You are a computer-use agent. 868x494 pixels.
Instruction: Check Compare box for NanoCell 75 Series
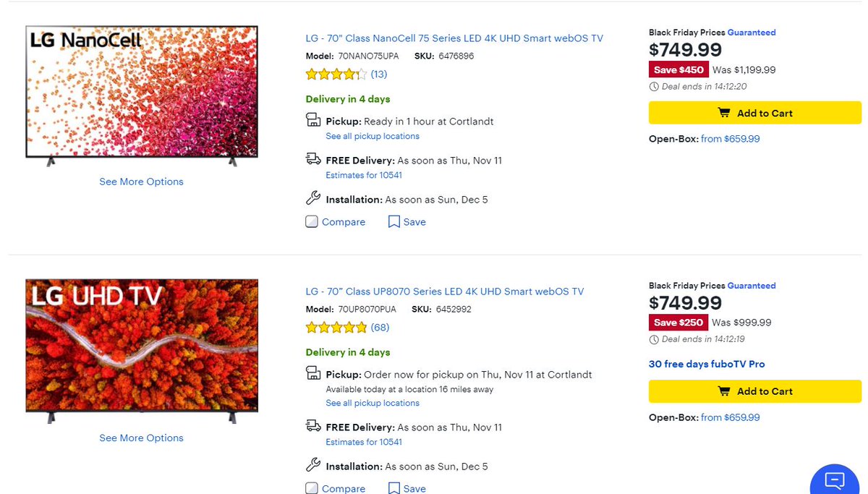(x=312, y=222)
